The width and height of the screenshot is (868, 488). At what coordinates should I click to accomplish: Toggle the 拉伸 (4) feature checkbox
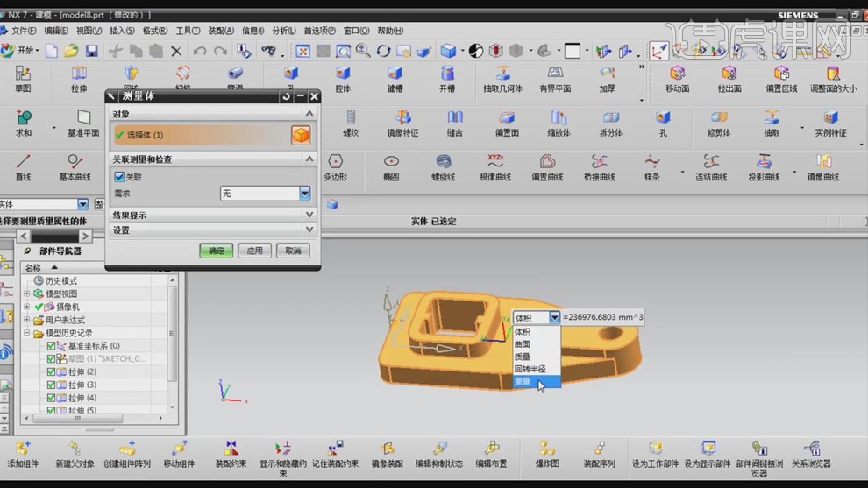pos(51,398)
